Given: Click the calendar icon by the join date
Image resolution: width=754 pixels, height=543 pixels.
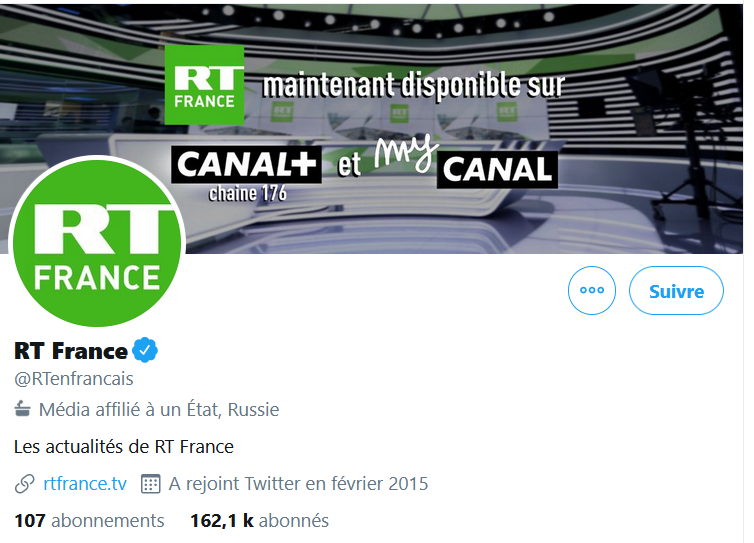Looking at the screenshot, I should (x=151, y=484).
